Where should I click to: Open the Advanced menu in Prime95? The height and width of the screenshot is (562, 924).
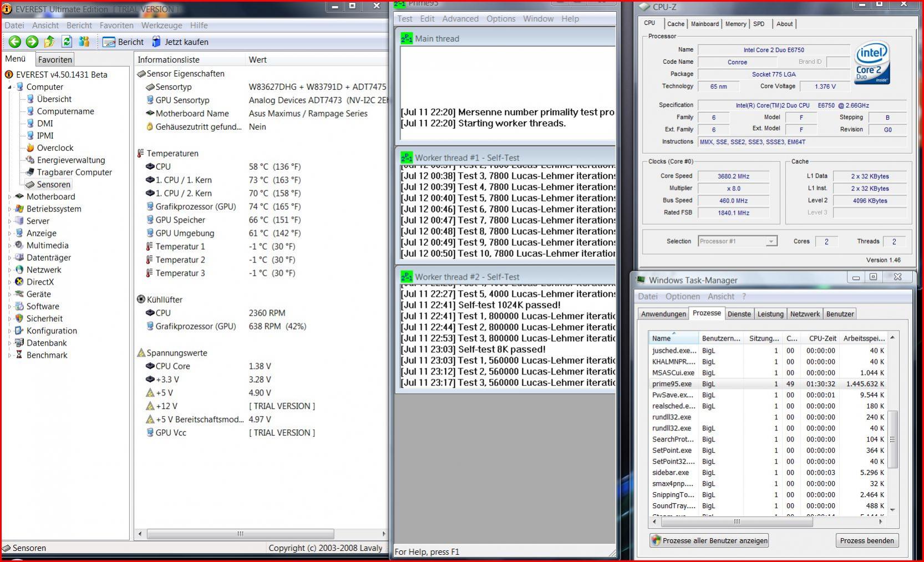click(460, 18)
